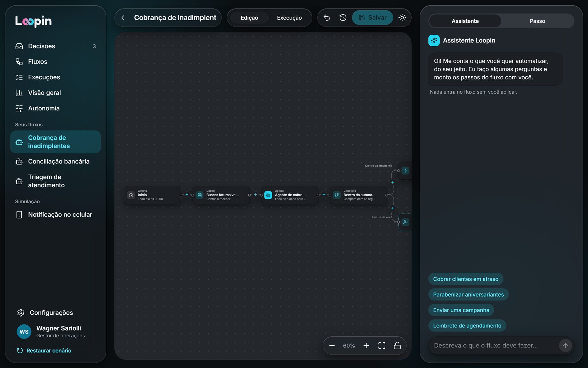Fit flow to screen
Viewport: 588px width, 368px height.
tap(382, 346)
